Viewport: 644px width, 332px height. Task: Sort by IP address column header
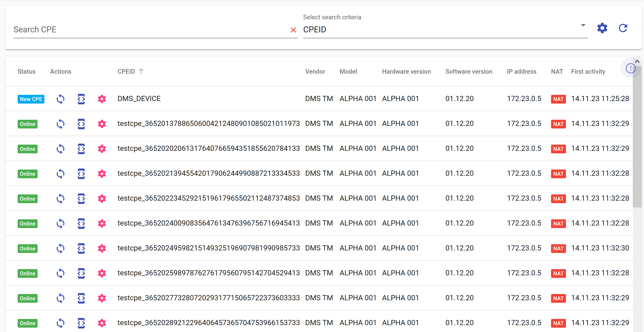pos(522,72)
